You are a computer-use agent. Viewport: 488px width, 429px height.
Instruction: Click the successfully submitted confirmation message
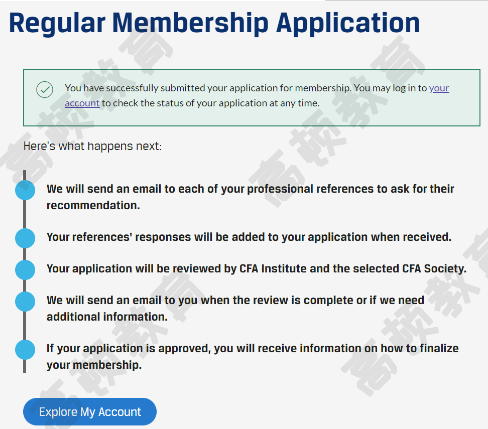(257, 95)
